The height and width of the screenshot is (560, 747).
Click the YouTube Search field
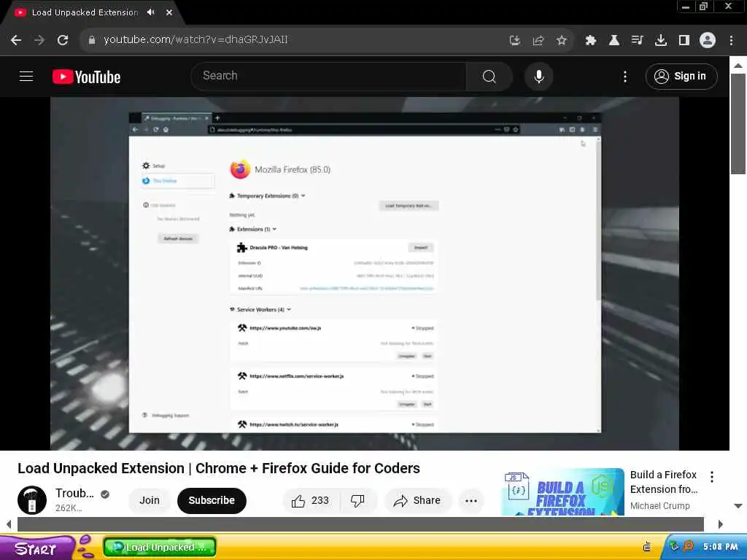click(329, 76)
